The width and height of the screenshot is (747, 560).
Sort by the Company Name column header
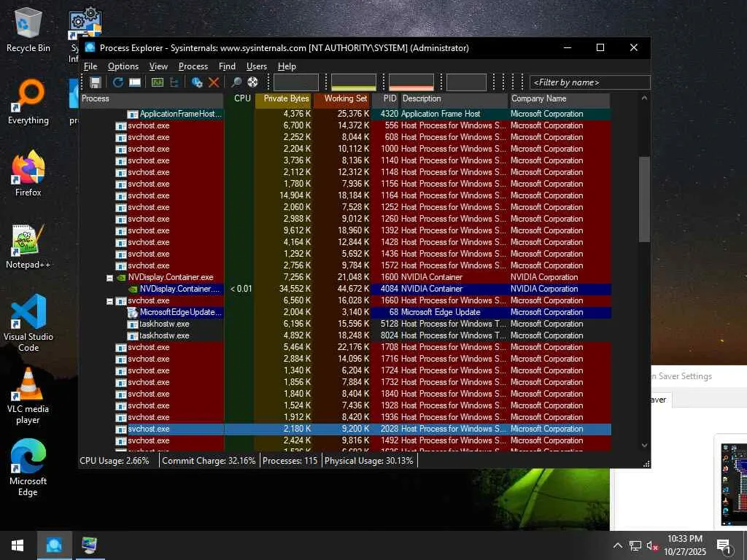[560, 99]
